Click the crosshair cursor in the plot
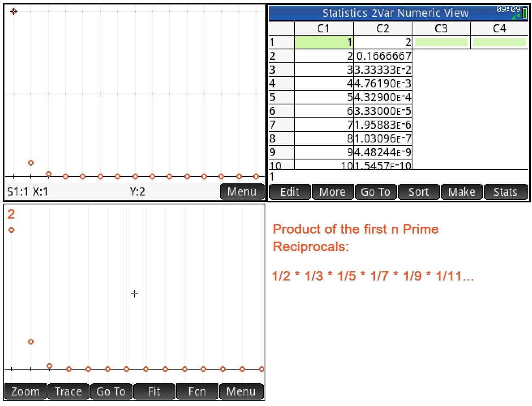 coord(134,294)
